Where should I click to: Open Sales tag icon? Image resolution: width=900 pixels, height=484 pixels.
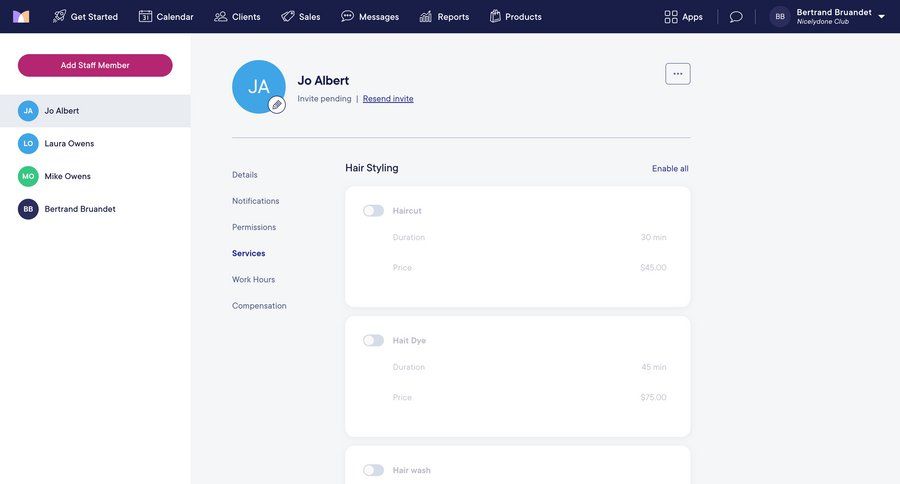pyautogui.click(x=288, y=16)
